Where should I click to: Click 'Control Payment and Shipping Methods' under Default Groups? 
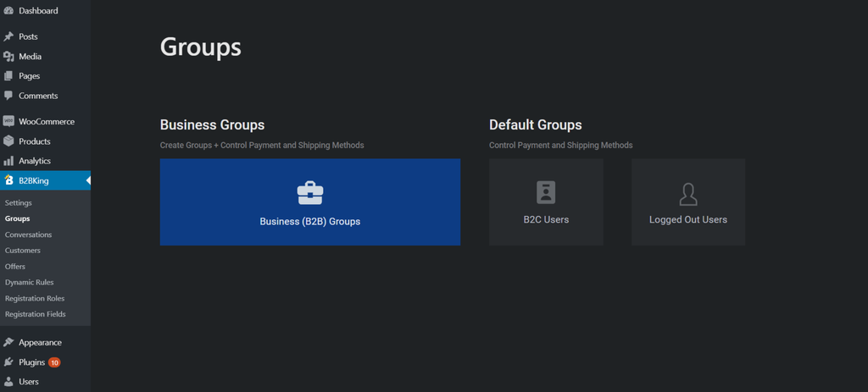[x=561, y=146]
